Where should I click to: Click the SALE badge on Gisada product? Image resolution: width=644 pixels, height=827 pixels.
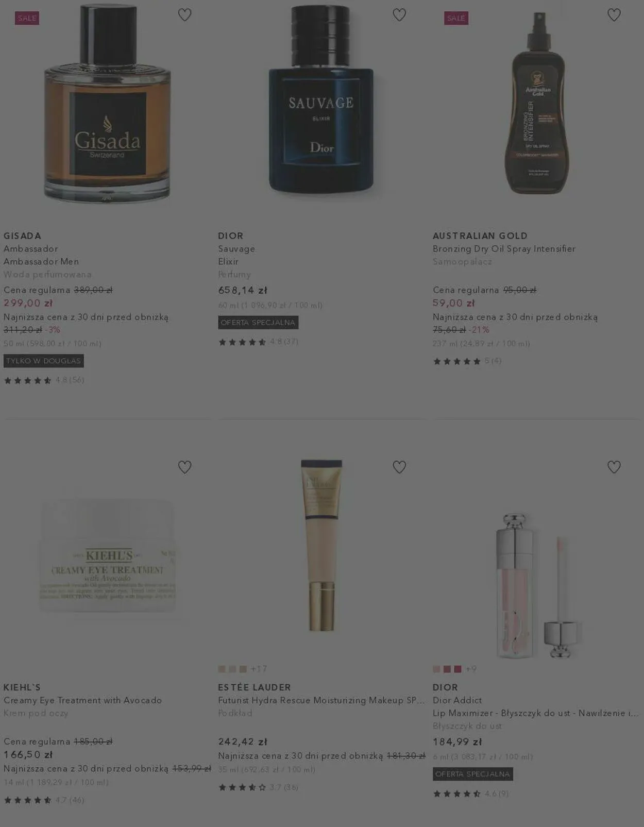(27, 18)
